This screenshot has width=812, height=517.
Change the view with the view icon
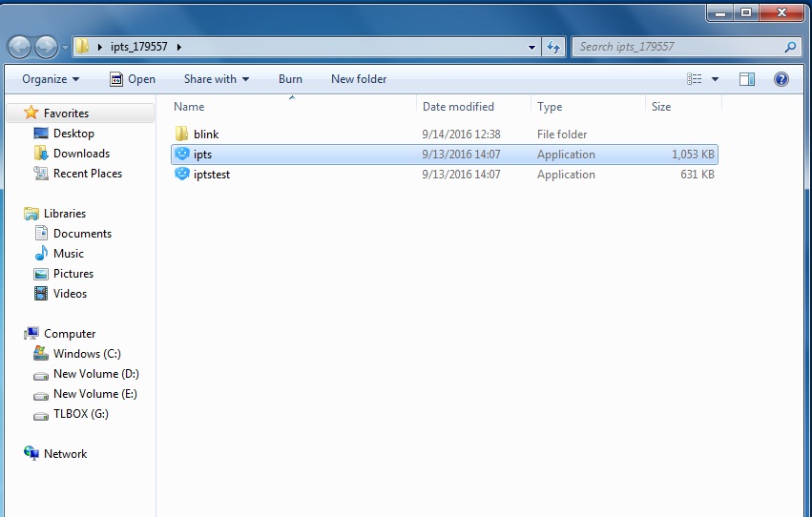tap(694, 79)
